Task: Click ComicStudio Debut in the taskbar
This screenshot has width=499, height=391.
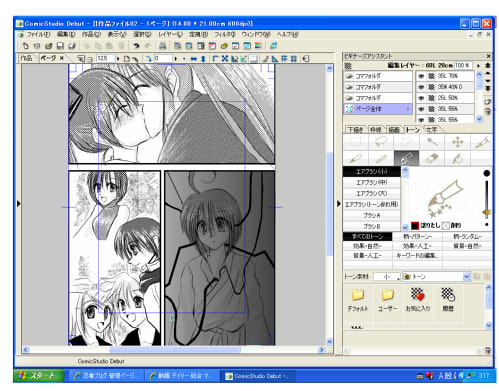Action: pos(257,376)
